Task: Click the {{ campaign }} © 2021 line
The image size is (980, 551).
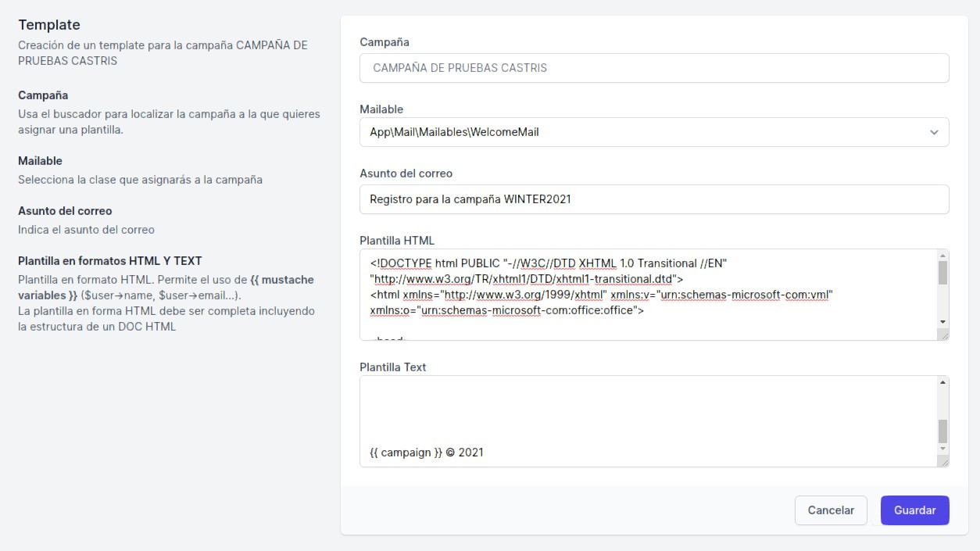Action: point(427,452)
